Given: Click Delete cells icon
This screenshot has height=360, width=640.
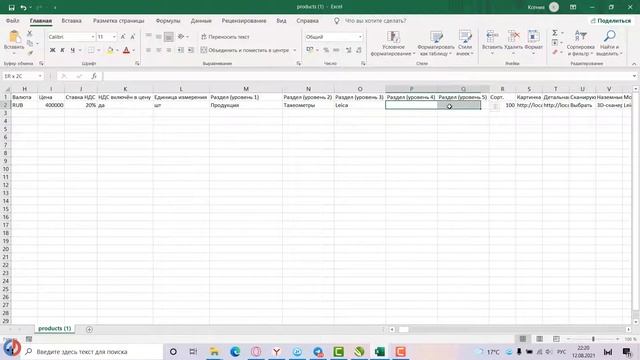Looking at the screenshot, I should click(x=513, y=37).
